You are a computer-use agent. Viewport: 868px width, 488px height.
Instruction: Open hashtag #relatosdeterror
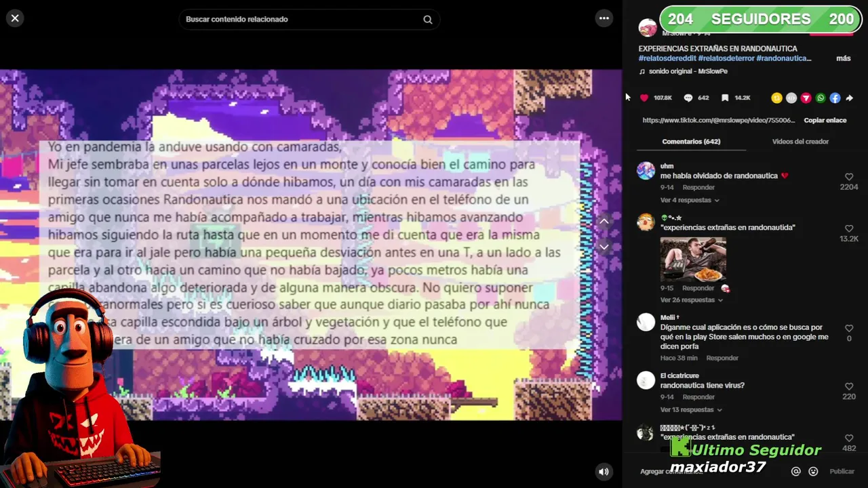[x=726, y=58]
